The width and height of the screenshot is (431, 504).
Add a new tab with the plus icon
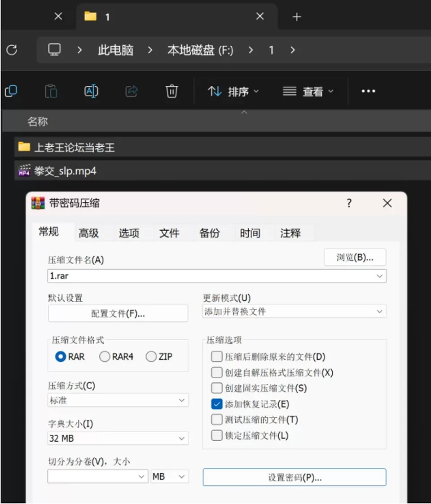297,17
